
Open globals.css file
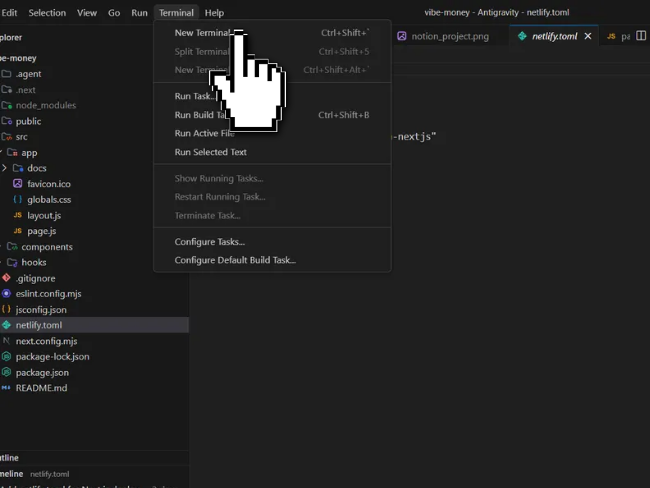[94, 199]
